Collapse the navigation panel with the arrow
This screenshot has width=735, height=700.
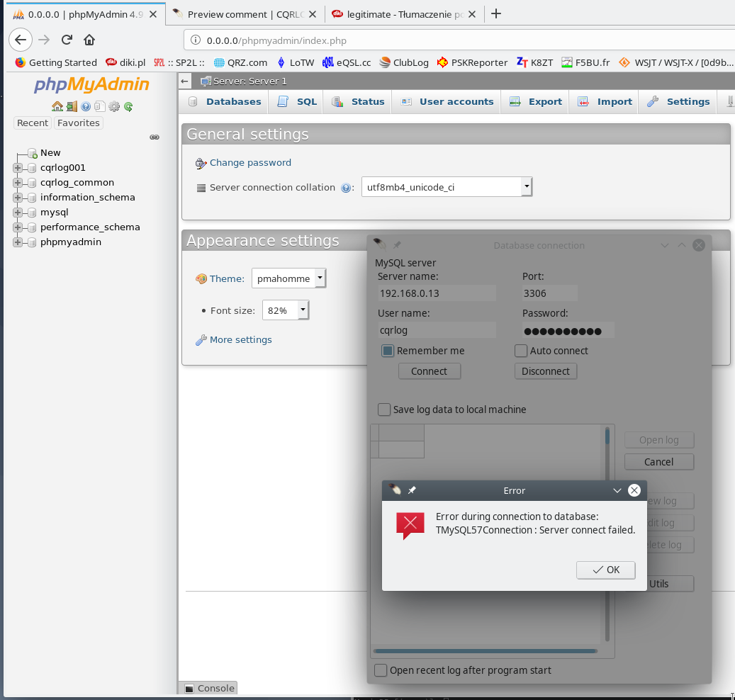(185, 81)
